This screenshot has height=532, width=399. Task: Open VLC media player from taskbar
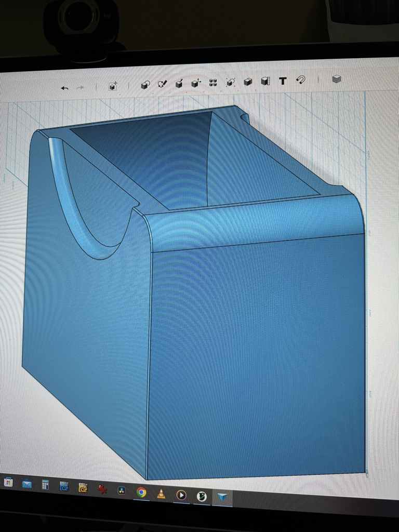pyautogui.click(x=161, y=494)
